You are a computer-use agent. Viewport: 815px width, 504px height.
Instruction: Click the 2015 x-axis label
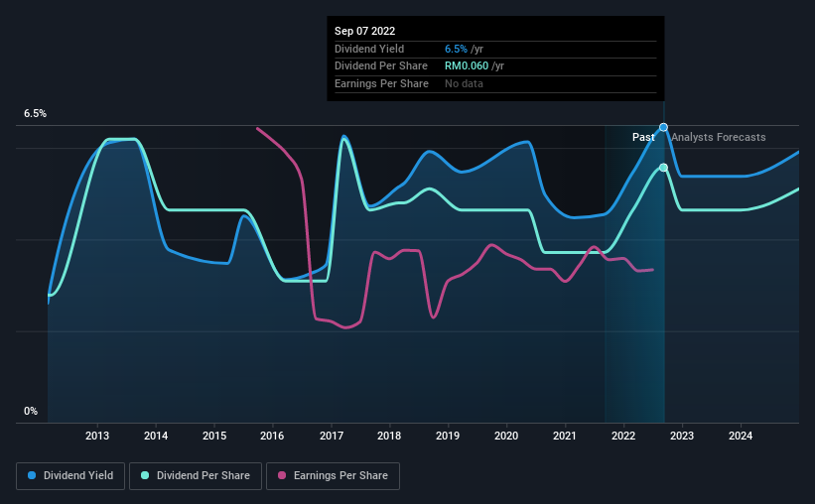[214, 436]
